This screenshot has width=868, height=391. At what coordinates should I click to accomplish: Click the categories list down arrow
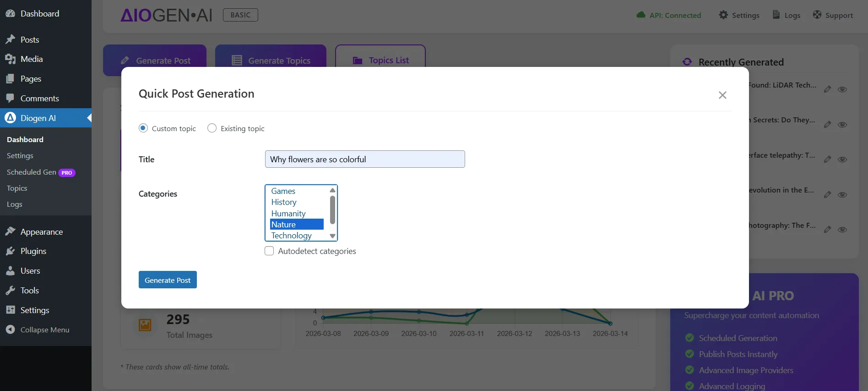(333, 236)
